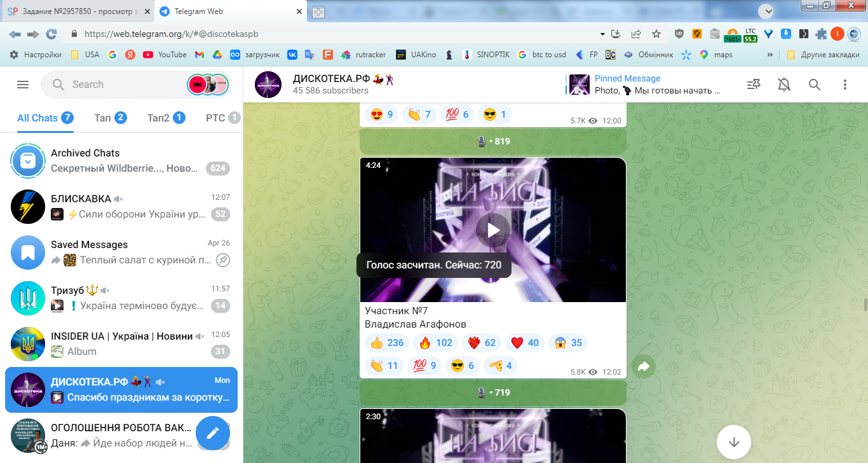Add heart-eyes reaction with count 9

point(382,114)
